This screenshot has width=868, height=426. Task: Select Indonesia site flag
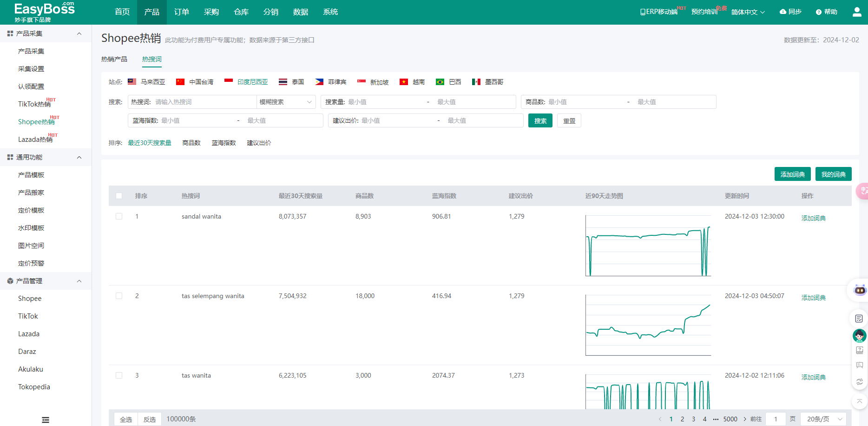tap(229, 82)
